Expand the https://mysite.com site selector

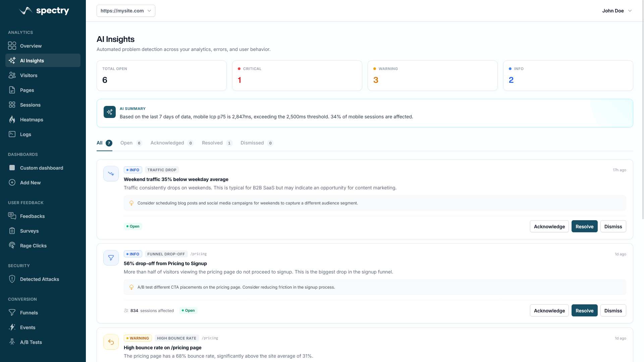(126, 11)
